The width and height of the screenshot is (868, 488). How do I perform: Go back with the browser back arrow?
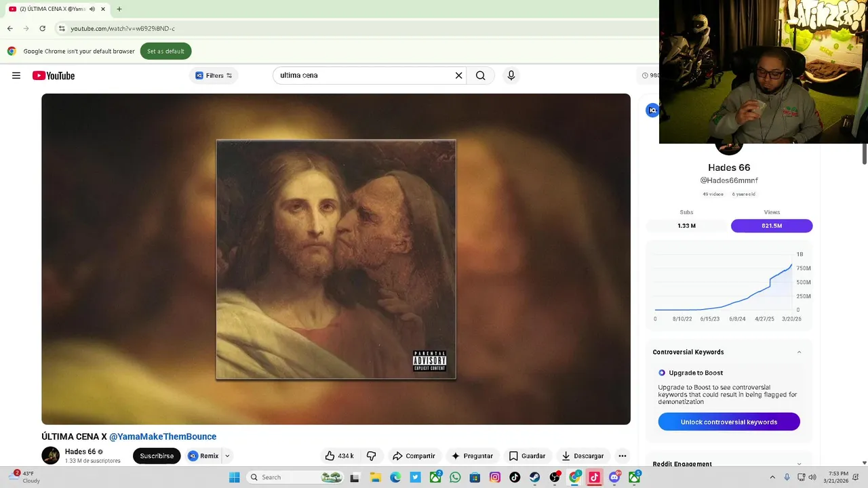(9, 28)
